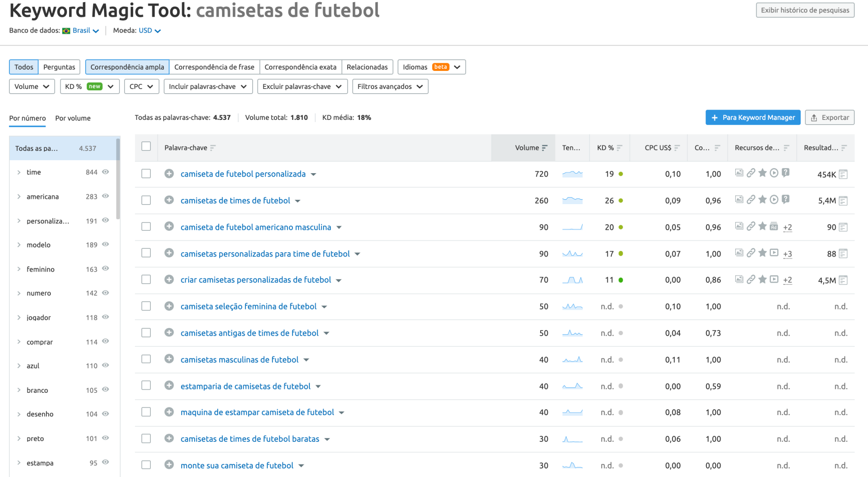
Task: Change the Banco de dados Brasil dropdown
Action: (81, 31)
